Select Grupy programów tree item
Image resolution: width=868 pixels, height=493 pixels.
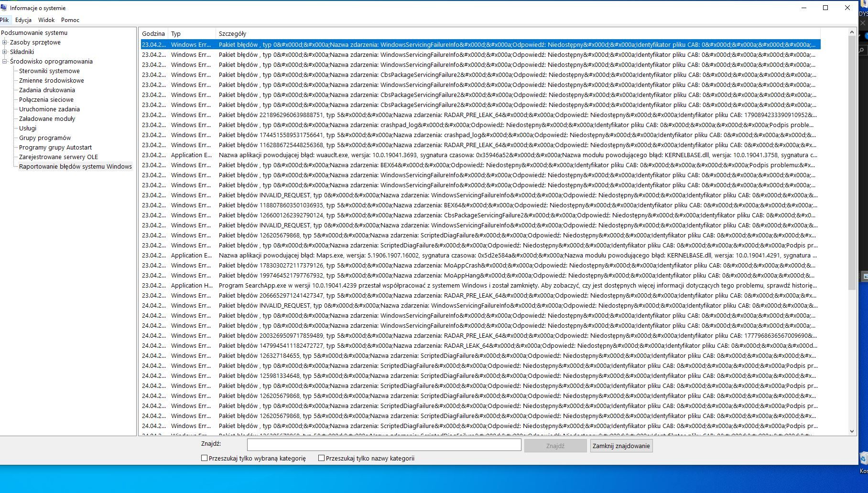(x=45, y=138)
